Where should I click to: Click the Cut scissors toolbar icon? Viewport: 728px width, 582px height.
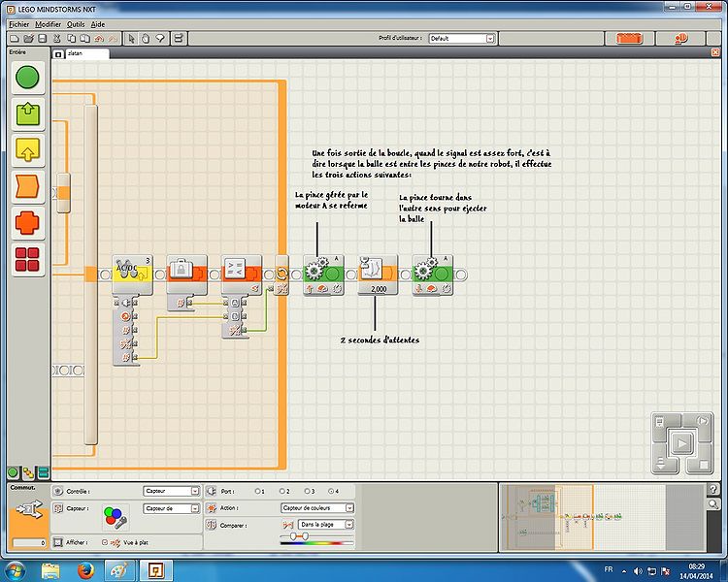coord(57,38)
